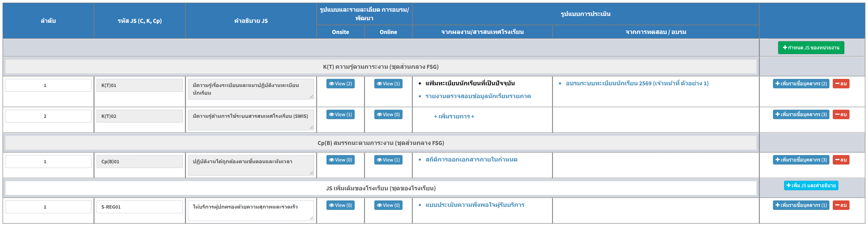This screenshot has width=868, height=226.
Task: Open Online View (0) for K(T)02
Action: click(388, 115)
